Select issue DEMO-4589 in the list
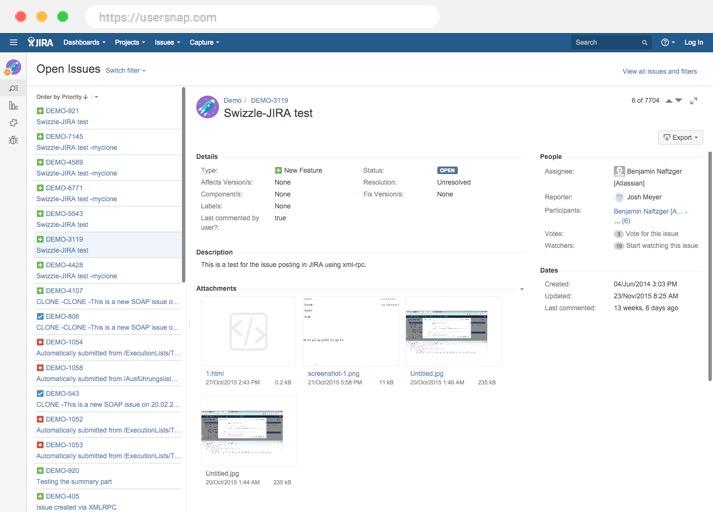Screen dimensions: 713x512 pyautogui.click(x=108, y=168)
